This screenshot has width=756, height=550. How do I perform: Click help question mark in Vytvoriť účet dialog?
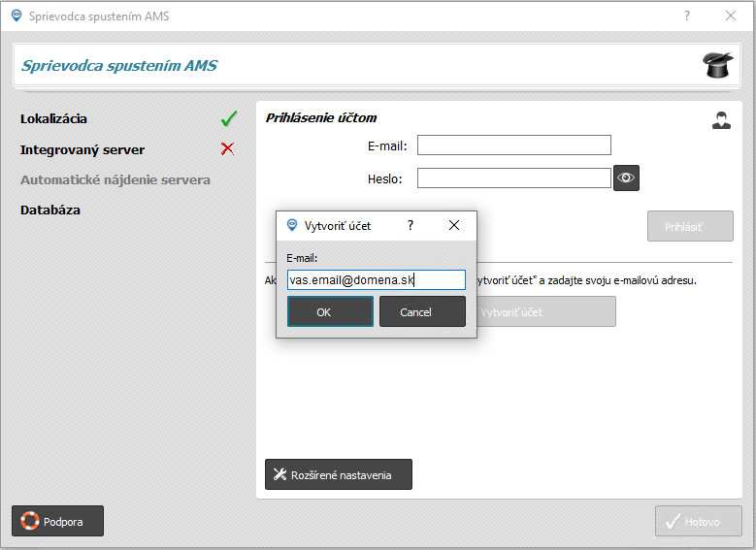pos(411,225)
